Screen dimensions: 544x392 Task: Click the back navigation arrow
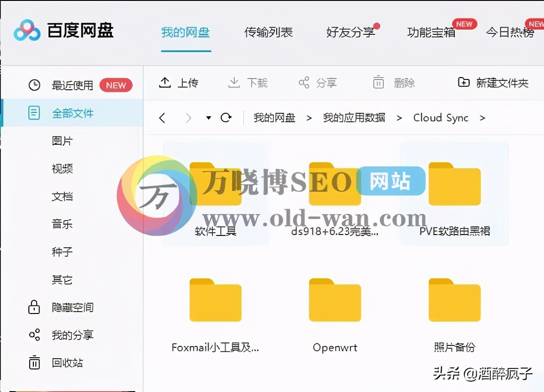pyautogui.click(x=162, y=118)
